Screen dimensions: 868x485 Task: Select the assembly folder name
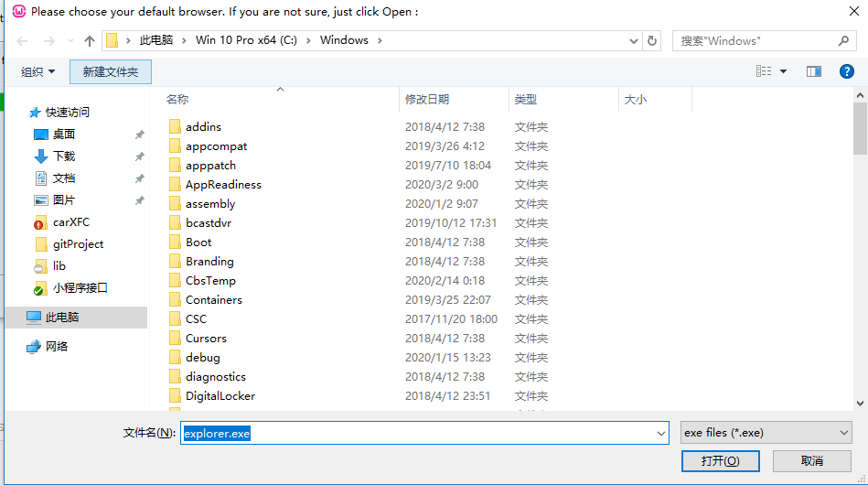coord(210,204)
